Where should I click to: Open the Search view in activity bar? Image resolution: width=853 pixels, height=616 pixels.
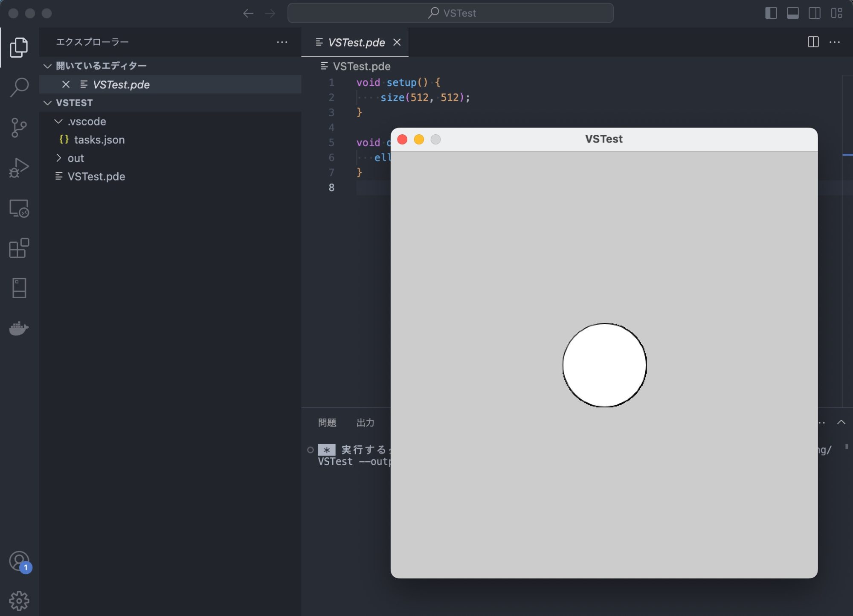19,87
